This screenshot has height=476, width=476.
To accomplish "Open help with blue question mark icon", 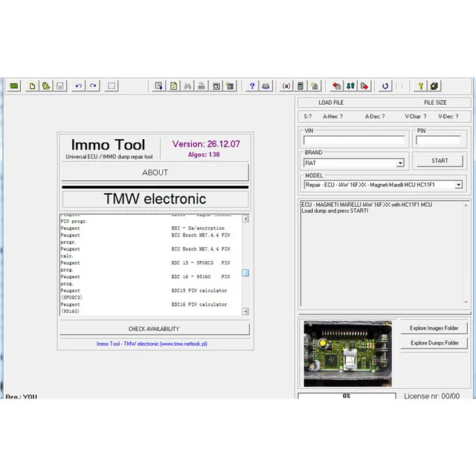I will (252, 86).
